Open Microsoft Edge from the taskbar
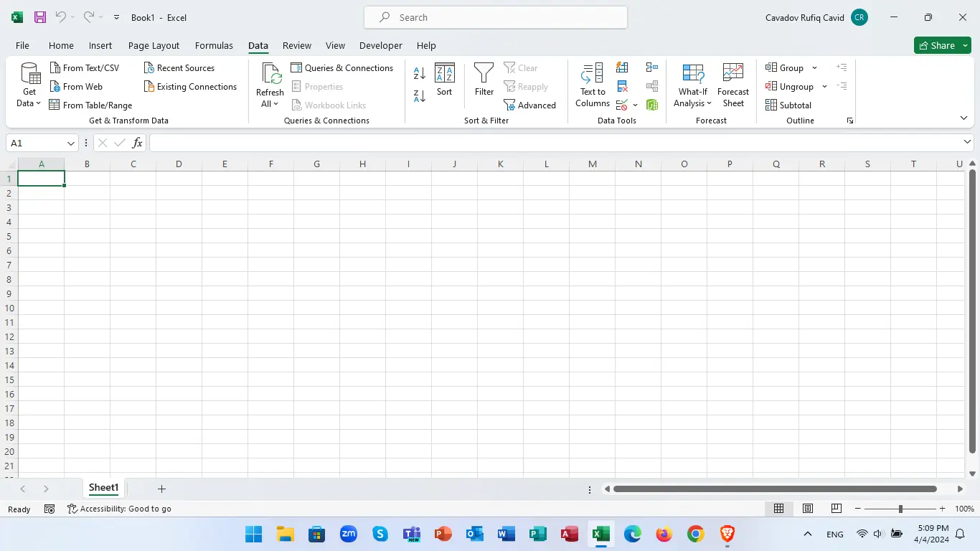 (x=632, y=534)
